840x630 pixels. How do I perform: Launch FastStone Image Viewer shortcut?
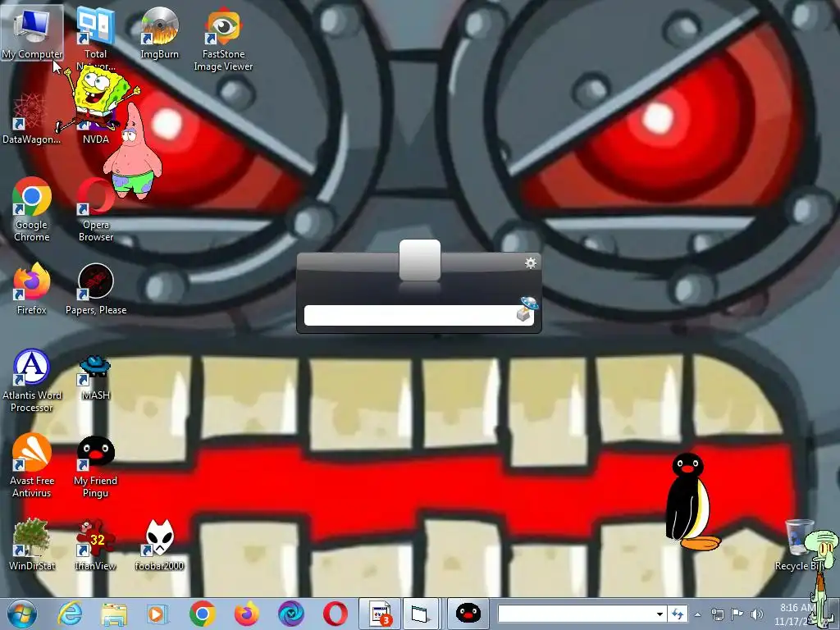click(223, 39)
